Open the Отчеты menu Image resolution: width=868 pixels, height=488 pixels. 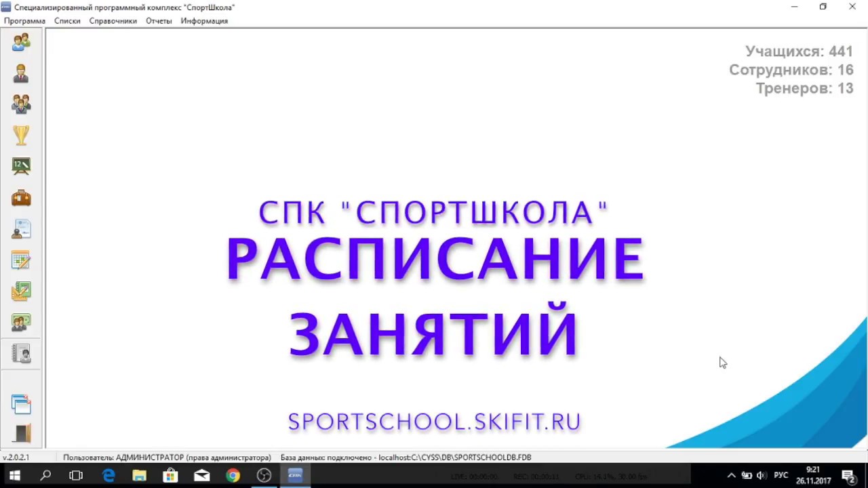click(159, 21)
